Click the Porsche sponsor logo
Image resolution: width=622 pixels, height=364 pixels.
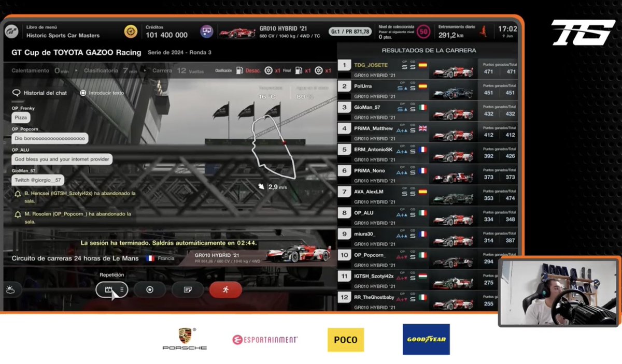[185, 339]
